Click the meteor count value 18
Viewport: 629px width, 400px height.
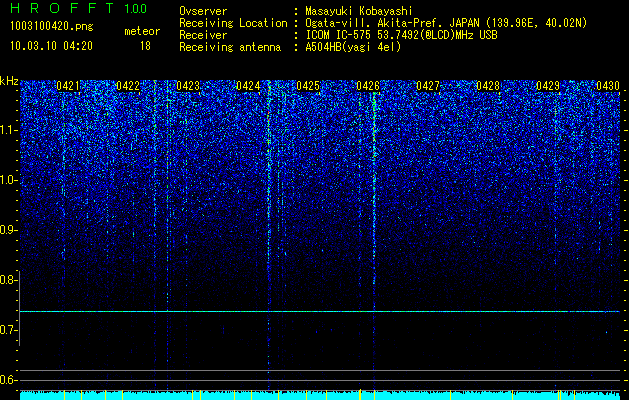(145, 46)
